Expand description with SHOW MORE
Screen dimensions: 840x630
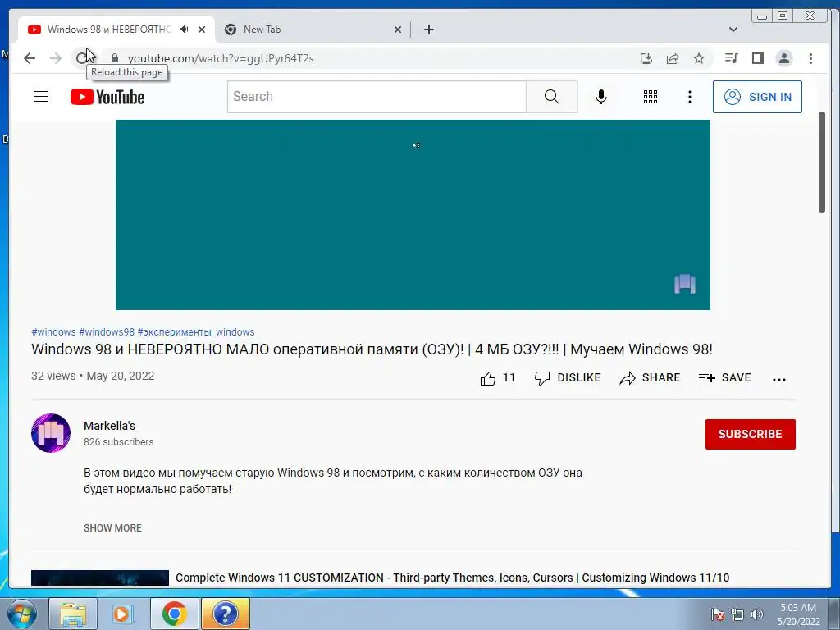(112, 528)
